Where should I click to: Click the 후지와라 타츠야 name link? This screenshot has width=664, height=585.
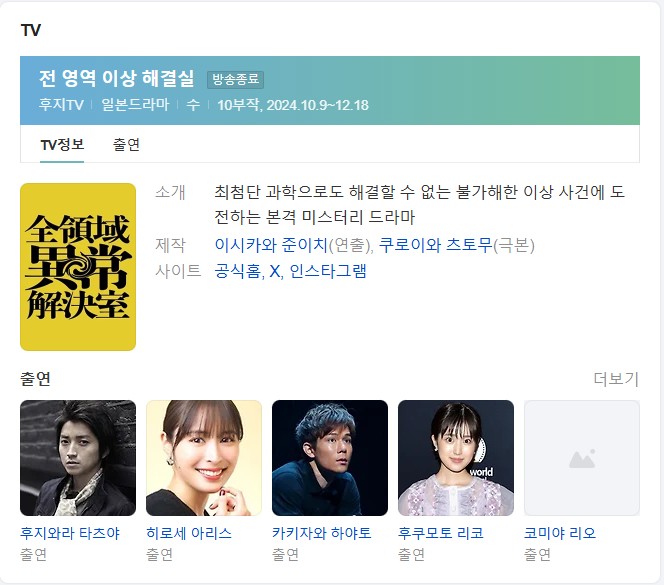pos(70,533)
